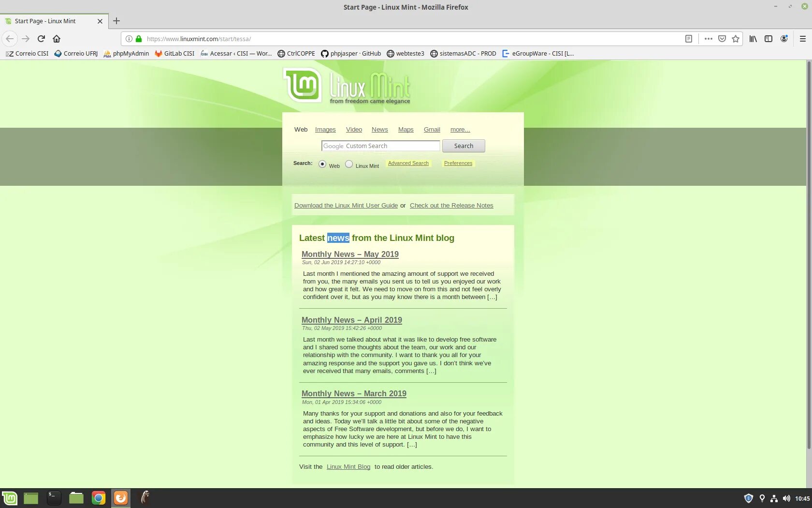
Task: Open the Video search link
Action: coord(354,130)
